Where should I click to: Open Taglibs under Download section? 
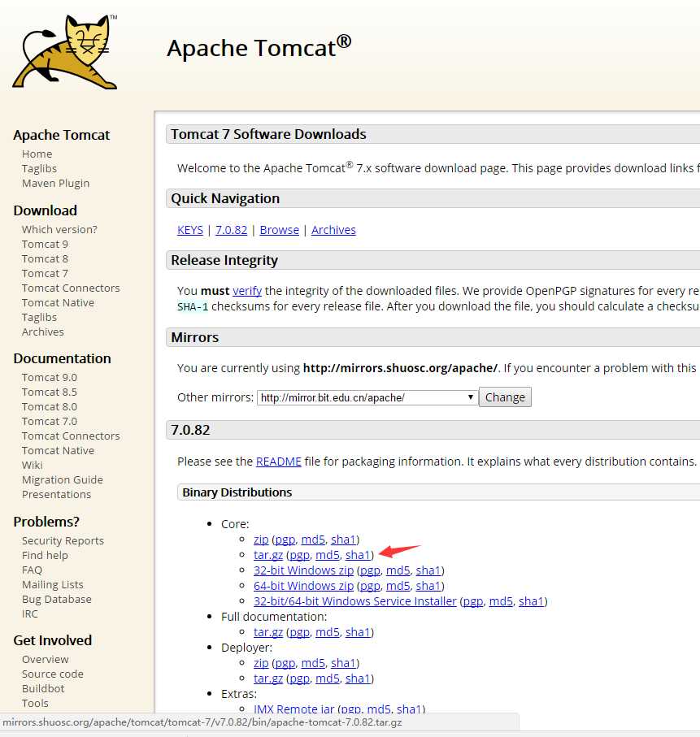pos(39,317)
